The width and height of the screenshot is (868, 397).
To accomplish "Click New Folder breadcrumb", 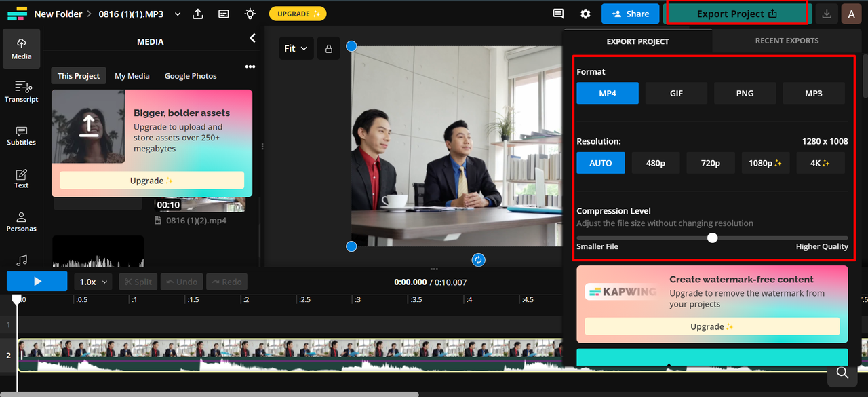I will tap(58, 14).
